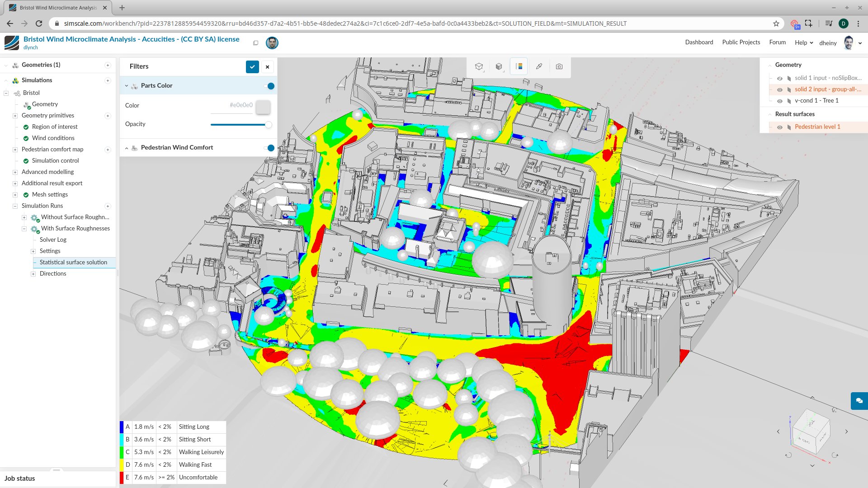Turn off the Pedestrian Wind Comfort toggle
868x488 pixels.
pos(271,147)
